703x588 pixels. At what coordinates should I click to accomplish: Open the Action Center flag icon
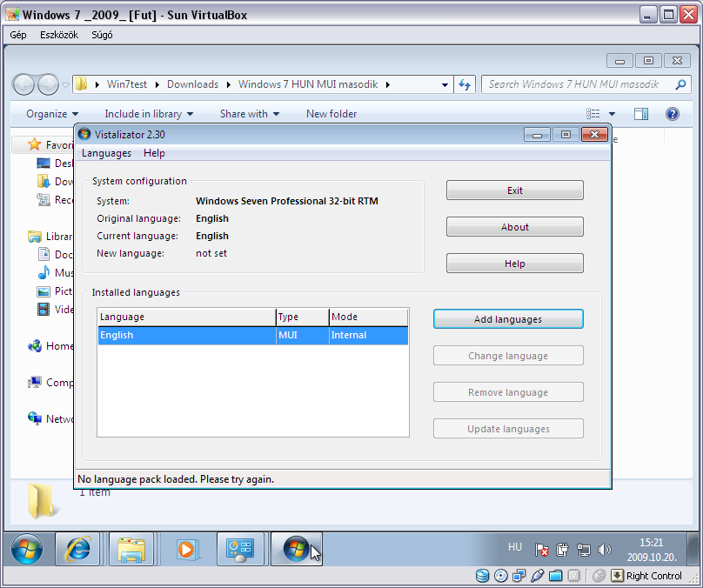pyautogui.click(x=541, y=550)
